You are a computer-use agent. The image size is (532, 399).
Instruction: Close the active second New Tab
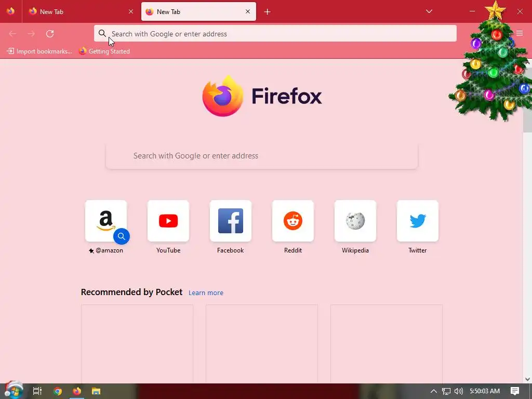pos(248,11)
